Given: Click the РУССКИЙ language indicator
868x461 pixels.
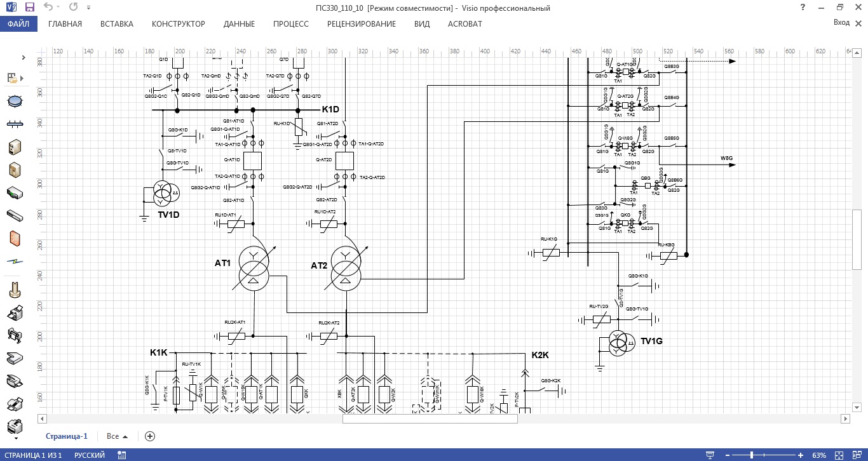Looking at the screenshot, I should (x=90, y=455).
